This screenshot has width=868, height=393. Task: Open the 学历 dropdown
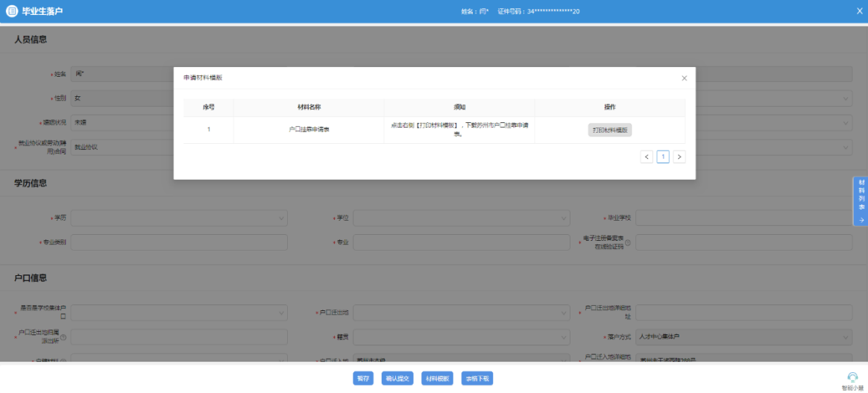(178, 218)
